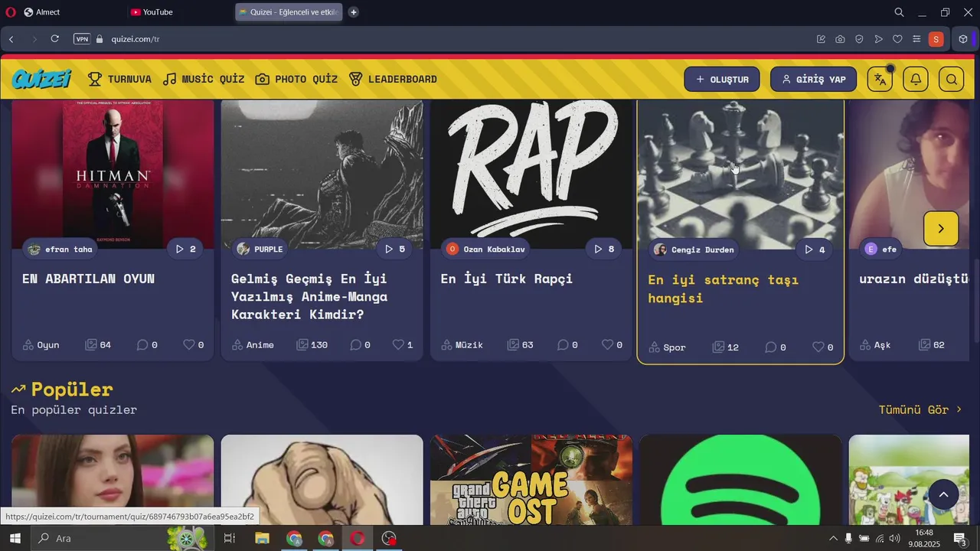
Task: Select the Oyun category tag
Action: pos(41,345)
